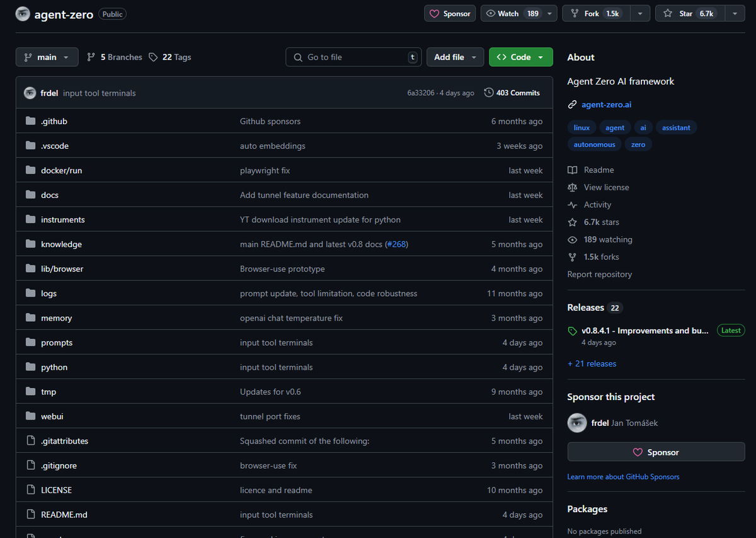Open the prompts folder name
Screen dimensions: 756x538
coord(57,343)
